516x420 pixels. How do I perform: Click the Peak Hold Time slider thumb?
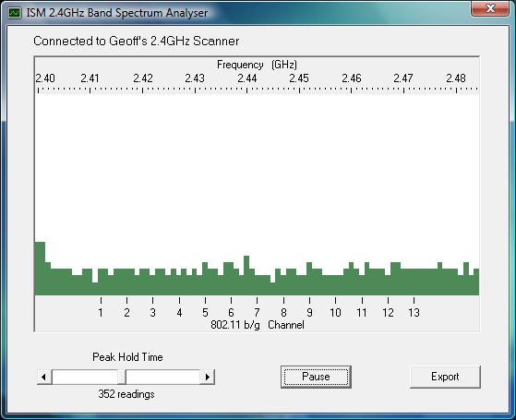point(122,377)
